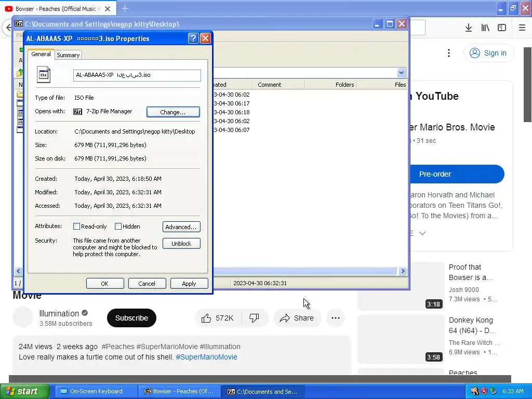Click Safely Remove Hardware tray icon
The width and height of the screenshot is (532, 399).
(x=494, y=391)
